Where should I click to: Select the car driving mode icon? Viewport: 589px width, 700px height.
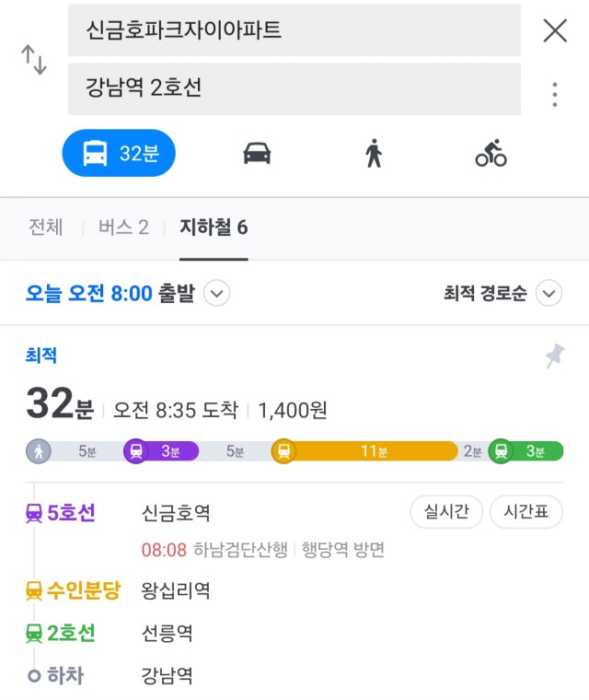pos(257,153)
